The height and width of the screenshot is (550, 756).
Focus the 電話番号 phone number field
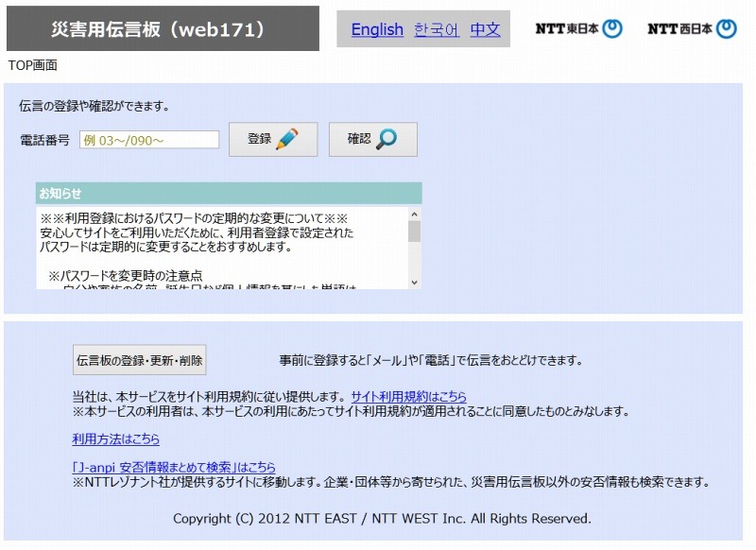coord(149,140)
